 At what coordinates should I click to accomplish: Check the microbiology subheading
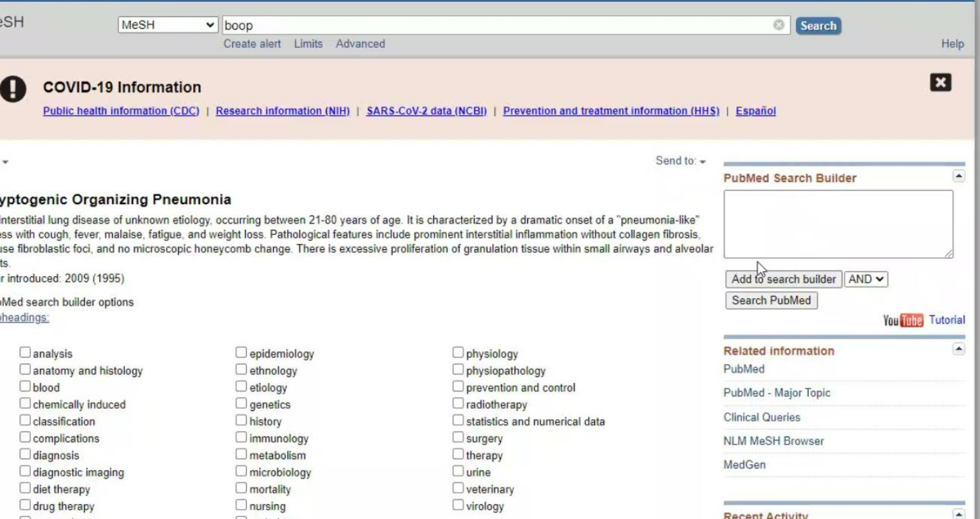(241, 471)
